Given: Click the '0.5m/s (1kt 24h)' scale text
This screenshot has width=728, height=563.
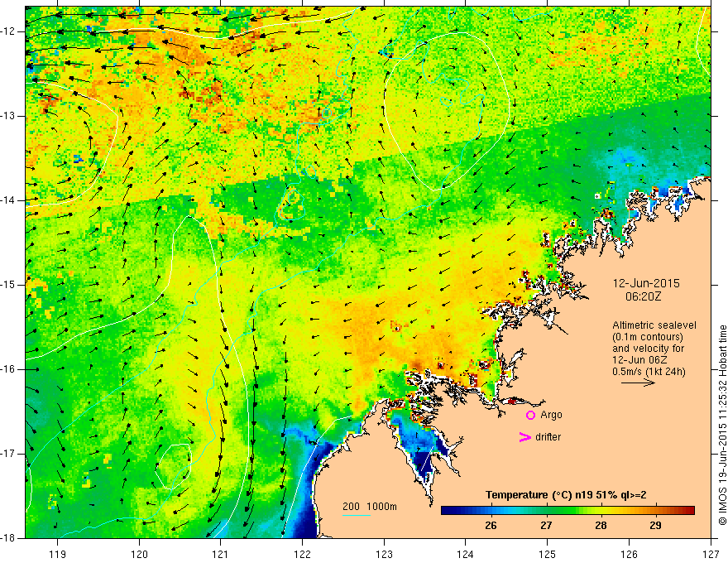Looking at the screenshot, I should click(x=649, y=372).
